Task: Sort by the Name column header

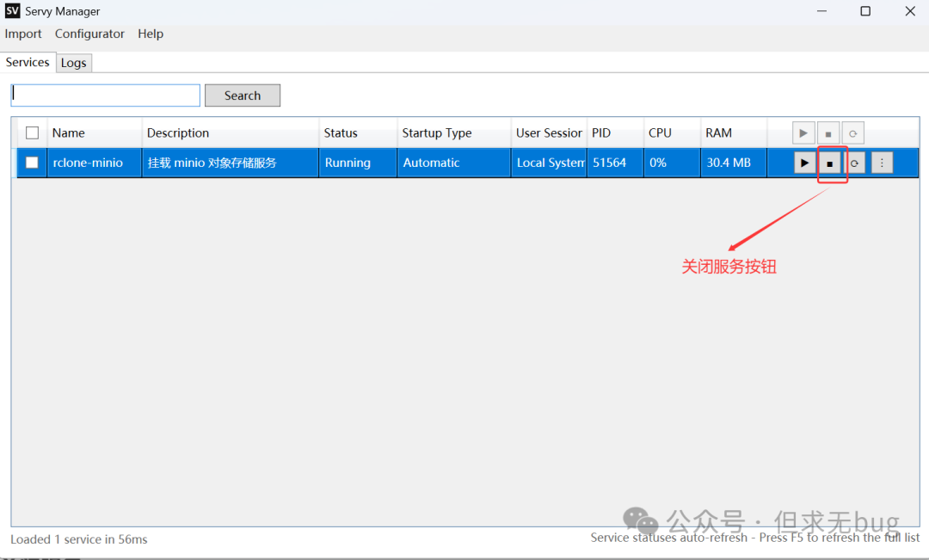Action: coord(69,133)
